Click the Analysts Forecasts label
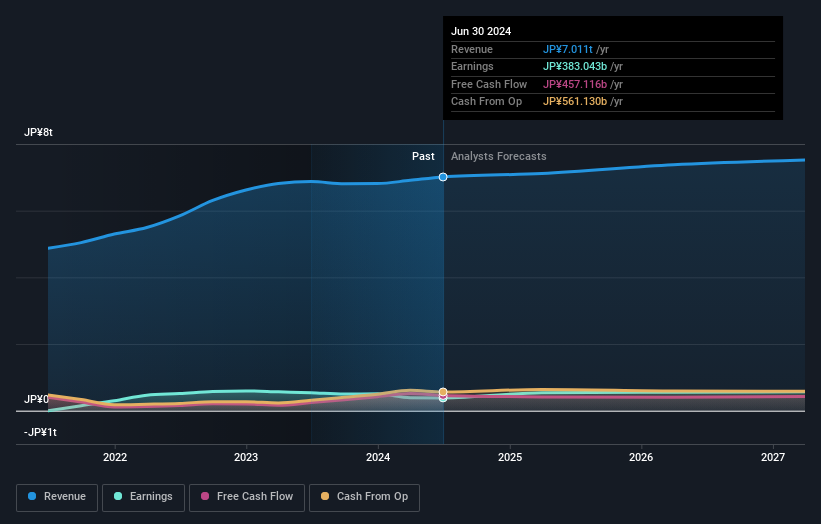821x524 pixels. coord(498,156)
